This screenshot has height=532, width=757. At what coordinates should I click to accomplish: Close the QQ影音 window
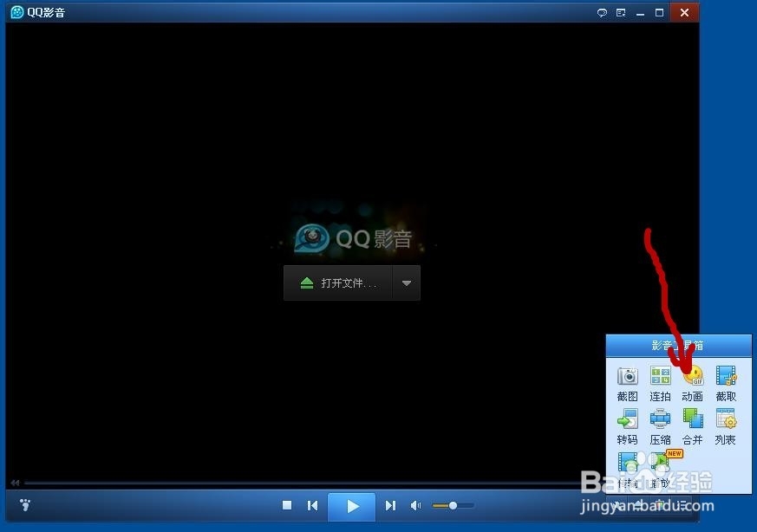(x=684, y=12)
